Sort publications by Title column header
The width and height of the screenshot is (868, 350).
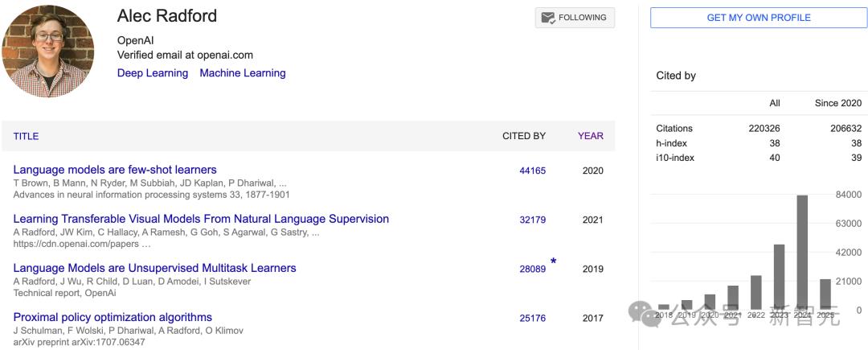click(x=26, y=136)
